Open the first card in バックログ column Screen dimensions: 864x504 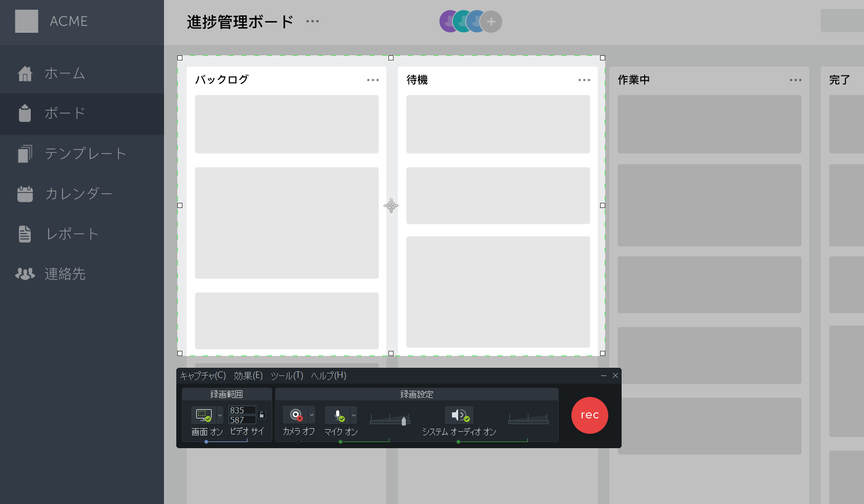click(x=286, y=124)
